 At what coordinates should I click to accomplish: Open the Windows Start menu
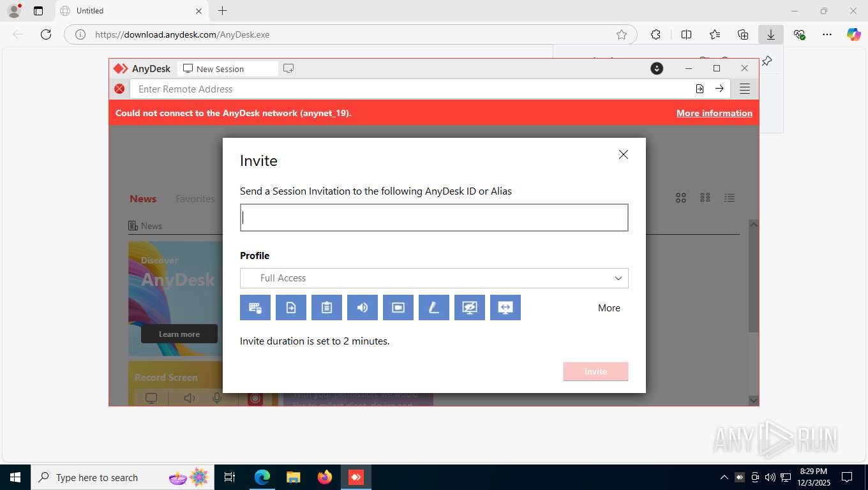click(x=15, y=477)
